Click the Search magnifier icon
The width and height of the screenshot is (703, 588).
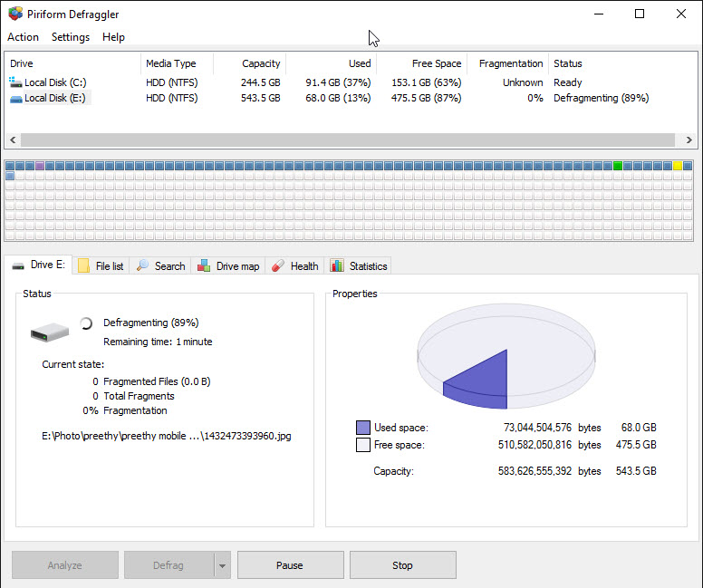(x=142, y=265)
